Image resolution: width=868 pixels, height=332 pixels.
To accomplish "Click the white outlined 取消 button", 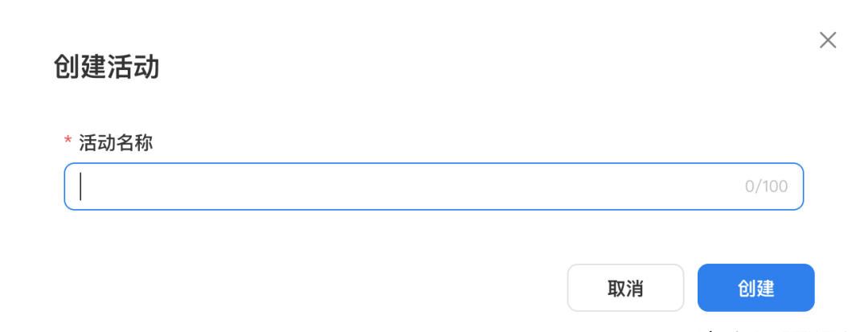I will coord(625,288).
